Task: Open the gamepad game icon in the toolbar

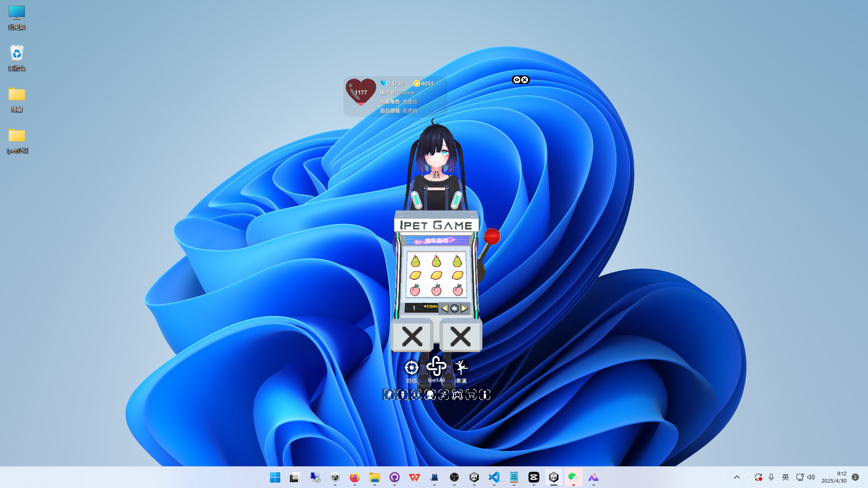Action: 458,395
